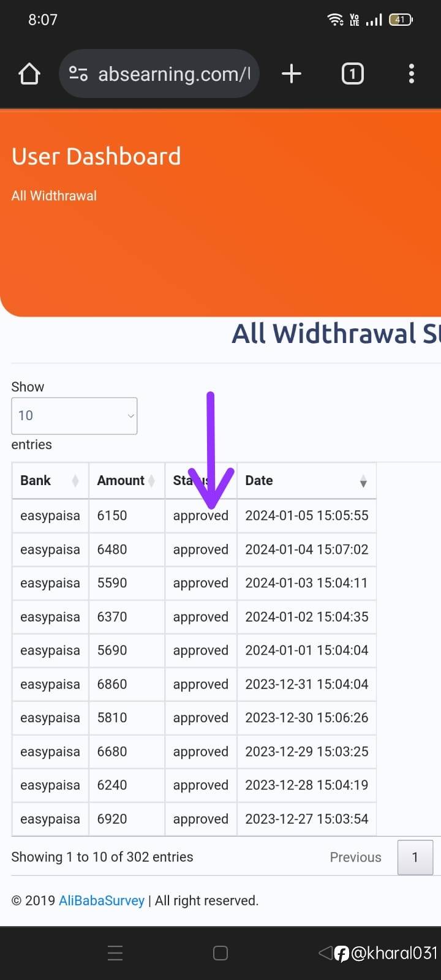Tap the Android recent apps menu icon
441x980 pixels.
click(115, 953)
